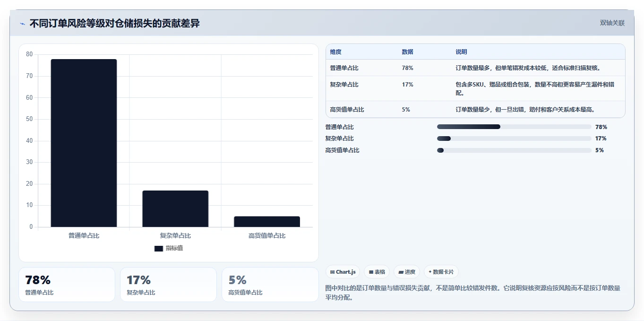Click the 复杂单占比 progress bar label
This screenshot has height=321, width=644.
(339, 139)
